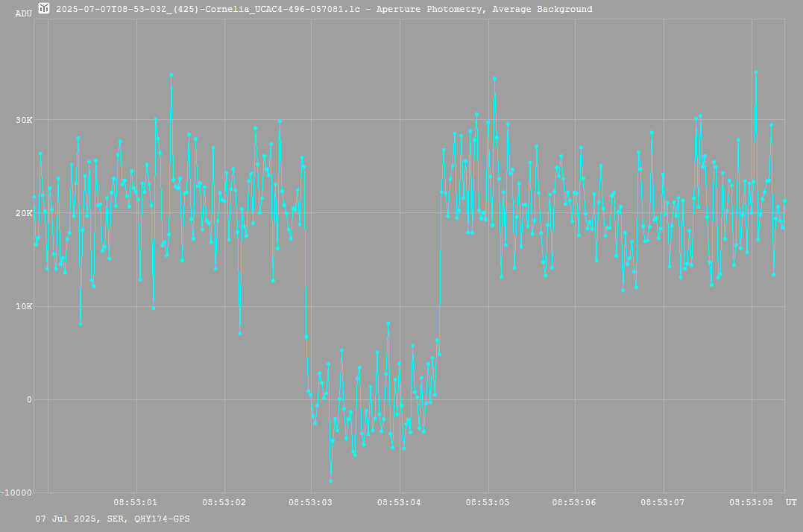Click the application icon in the title bar
The image size is (803, 532).
[x=44, y=9]
